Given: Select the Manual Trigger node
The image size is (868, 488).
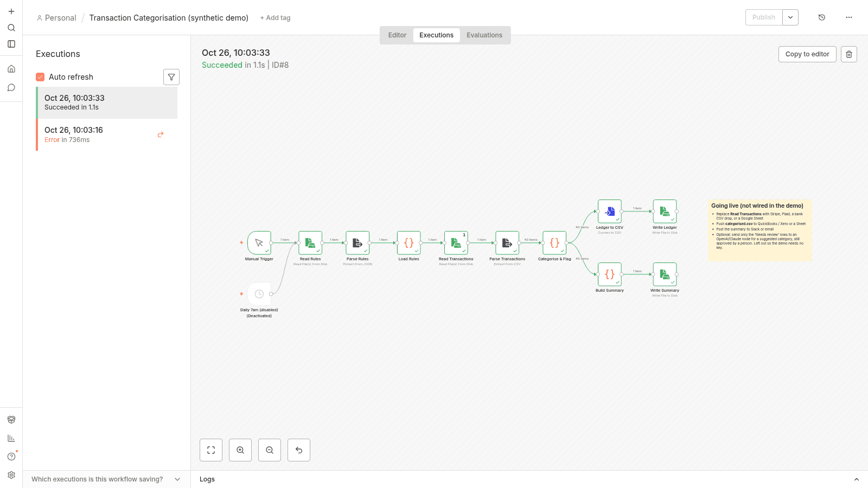Looking at the screenshot, I should [259, 243].
